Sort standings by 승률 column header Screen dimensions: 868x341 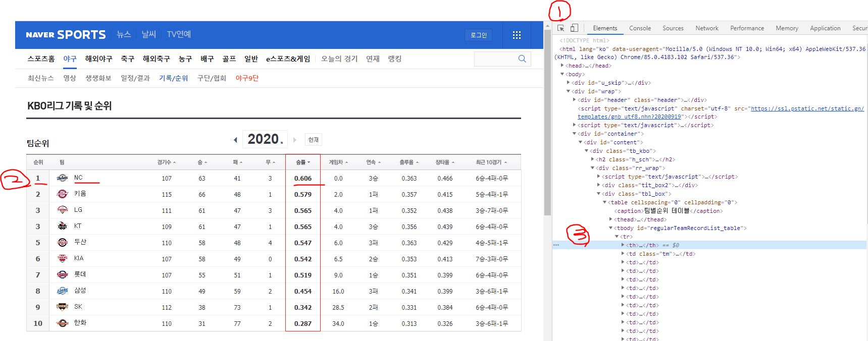303,162
